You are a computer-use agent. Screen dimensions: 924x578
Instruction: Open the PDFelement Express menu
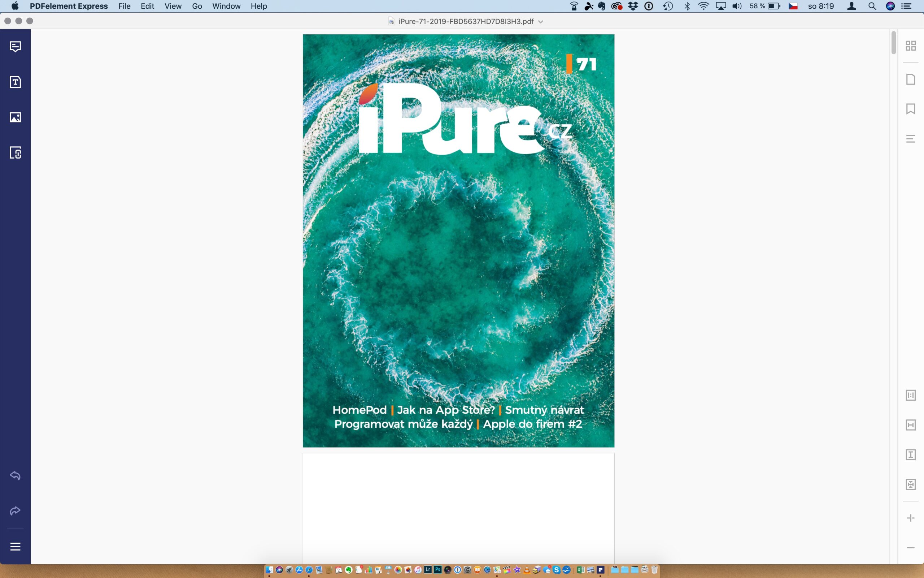coord(69,6)
